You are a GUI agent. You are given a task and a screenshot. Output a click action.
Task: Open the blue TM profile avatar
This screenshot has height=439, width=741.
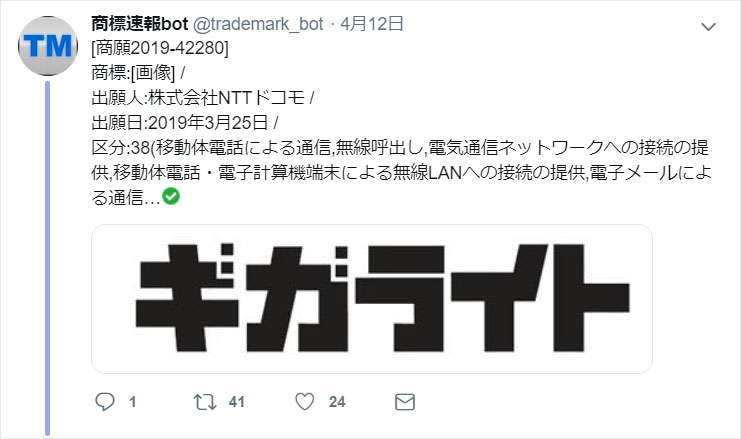[48, 46]
